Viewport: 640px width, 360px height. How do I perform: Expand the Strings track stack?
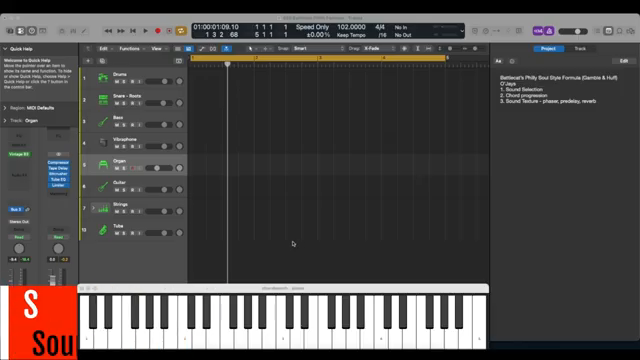(93, 208)
